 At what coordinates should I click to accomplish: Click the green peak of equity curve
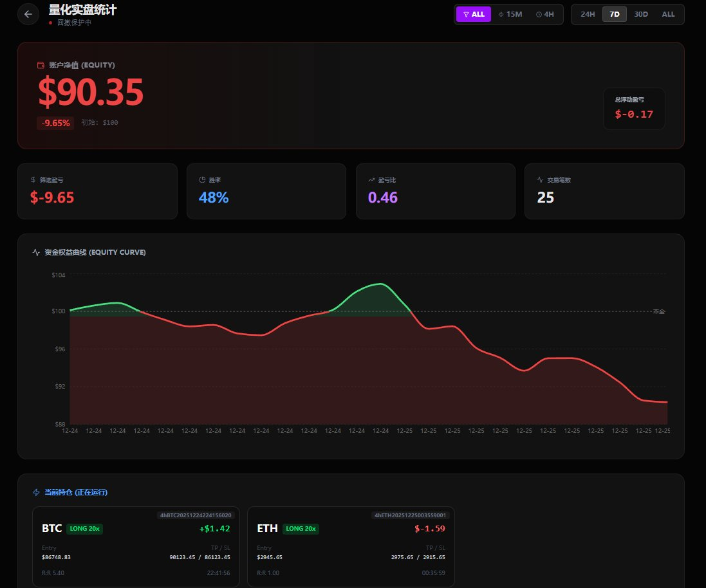[x=380, y=284]
